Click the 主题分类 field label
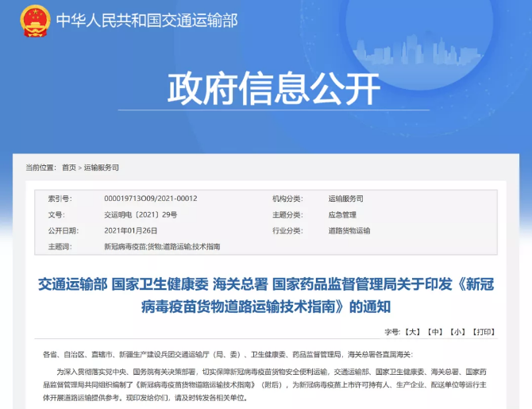Image resolution: width=532 pixels, height=409 pixels. [x=287, y=214]
